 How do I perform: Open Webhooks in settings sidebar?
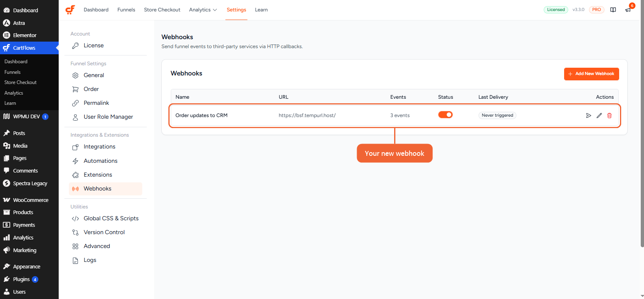point(106,188)
